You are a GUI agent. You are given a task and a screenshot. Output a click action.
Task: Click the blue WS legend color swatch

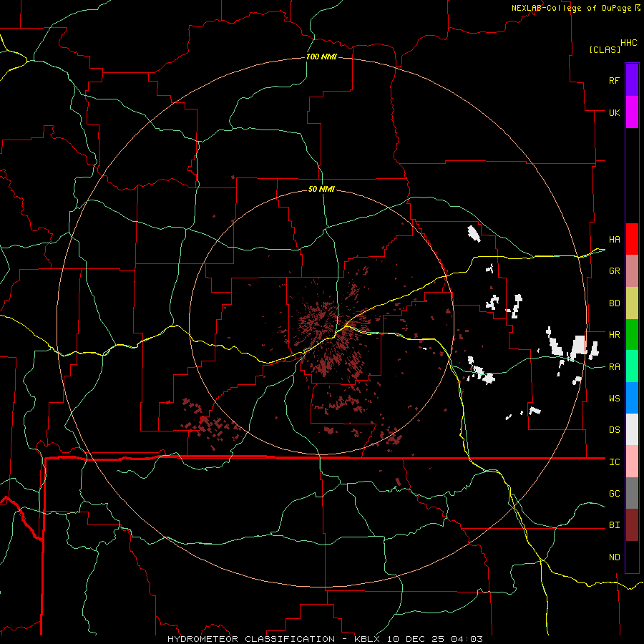[x=632, y=398]
